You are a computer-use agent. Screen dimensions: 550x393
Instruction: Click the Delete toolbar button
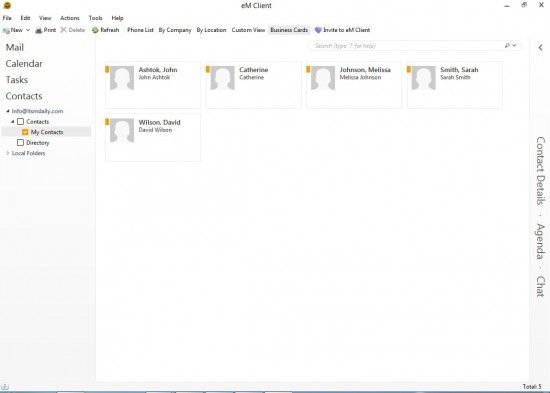(73, 30)
